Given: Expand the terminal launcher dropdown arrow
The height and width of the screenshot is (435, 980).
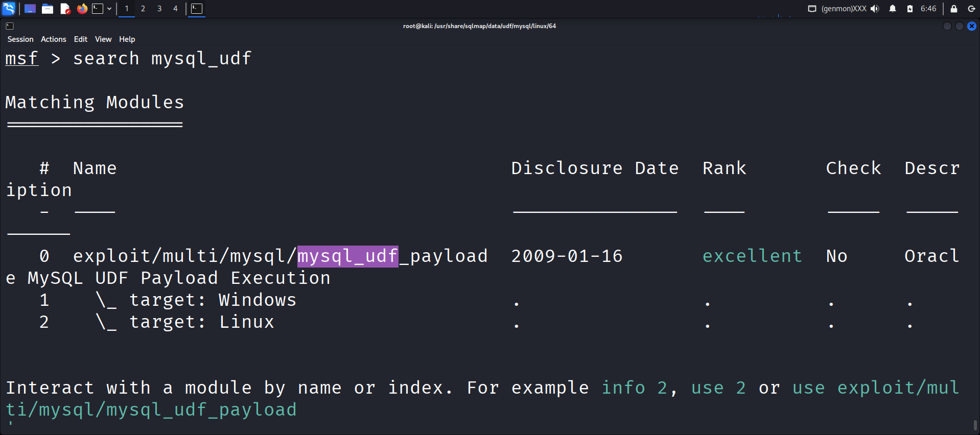Looking at the screenshot, I should tap(109, 9).
